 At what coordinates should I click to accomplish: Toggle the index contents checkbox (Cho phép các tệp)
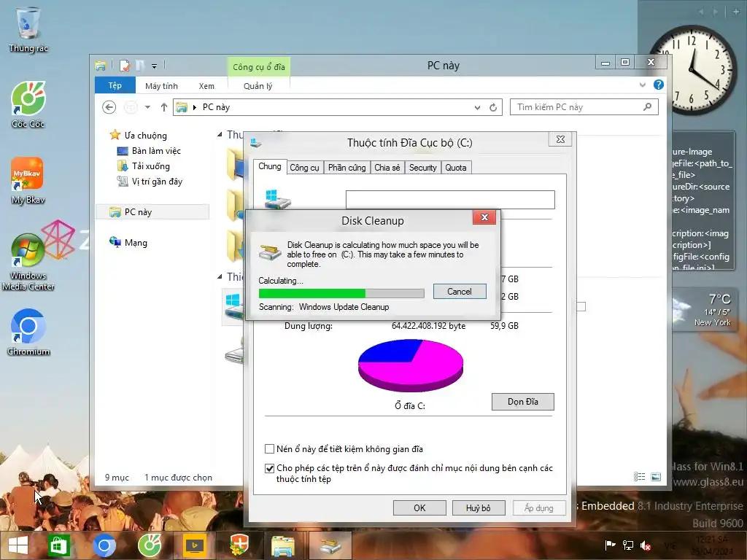[269, 468]
